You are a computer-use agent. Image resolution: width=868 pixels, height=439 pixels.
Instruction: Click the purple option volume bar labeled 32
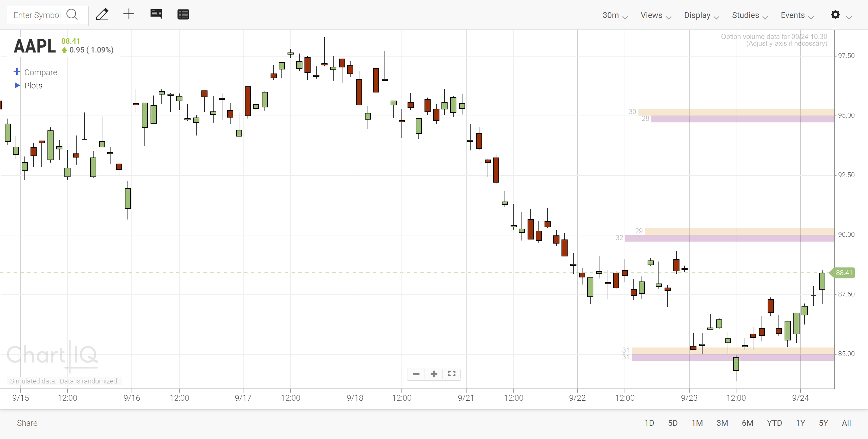[729, 238]
